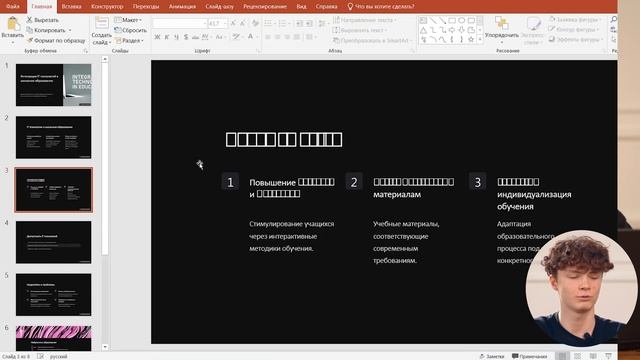Open Эффекты фигуры shape effects

pos(576,40)
